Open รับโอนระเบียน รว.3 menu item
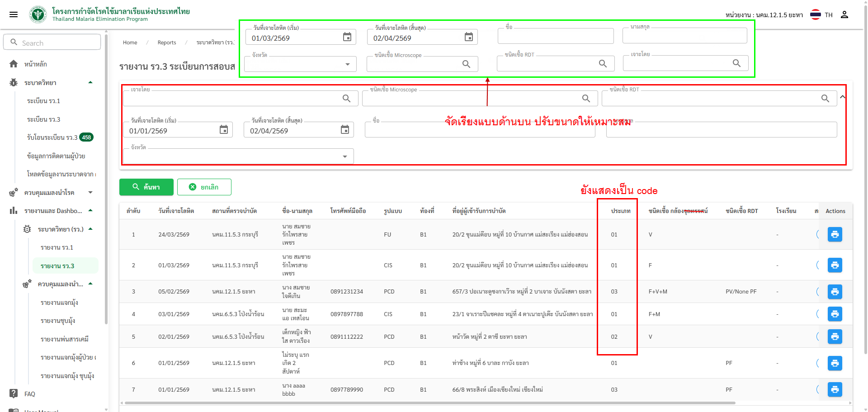Image resolution: width=868 pixels, height=412 pixels. tap(52, 137)
